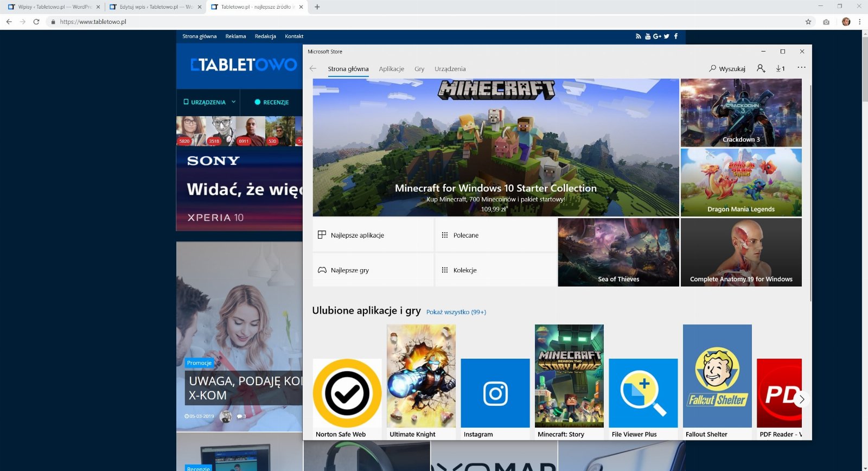Click the Kontakt link on Tabletowo
The image size is (868, 471).
(294, 36)
